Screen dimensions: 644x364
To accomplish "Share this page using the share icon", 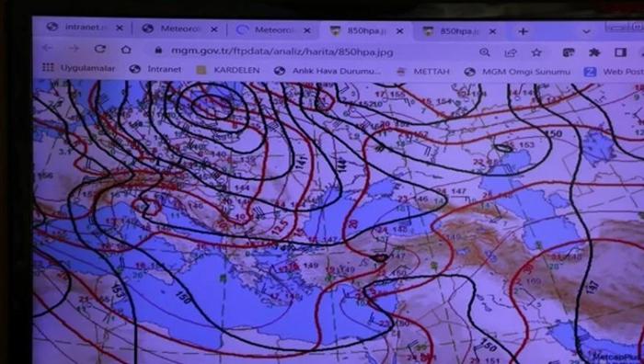I will pos(511,52).
